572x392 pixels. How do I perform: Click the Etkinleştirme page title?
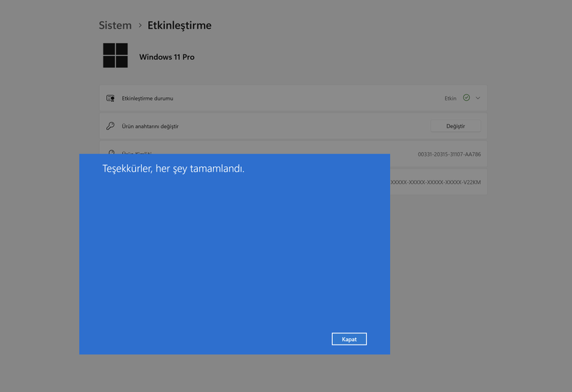pos(179,25)
